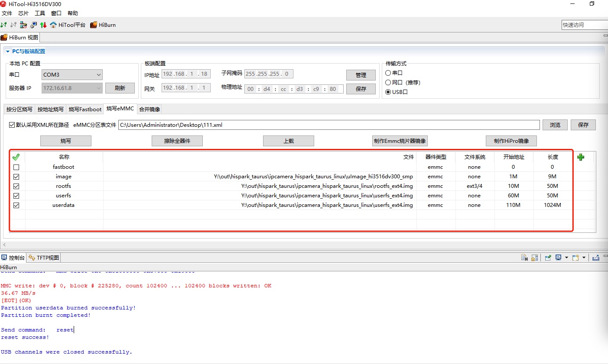Open the 芯片 menu
608x364 pixels.
[x=23, y=13]
